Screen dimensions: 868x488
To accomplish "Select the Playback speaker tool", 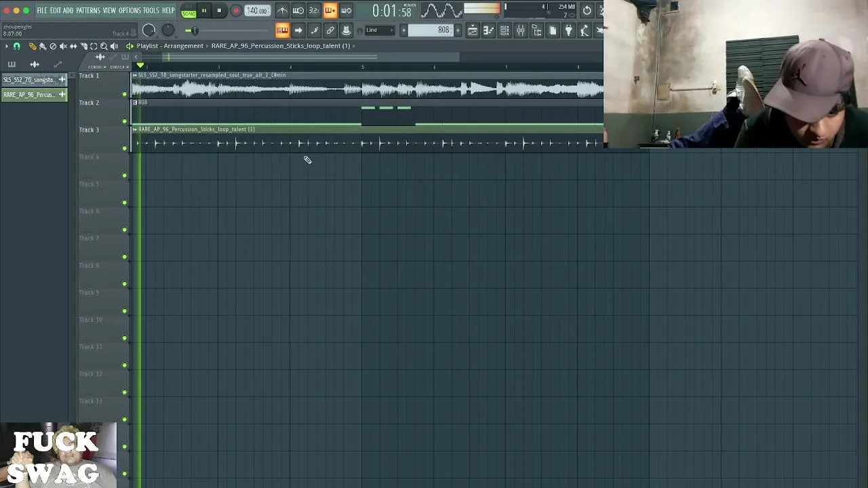I will click(114, 46).
